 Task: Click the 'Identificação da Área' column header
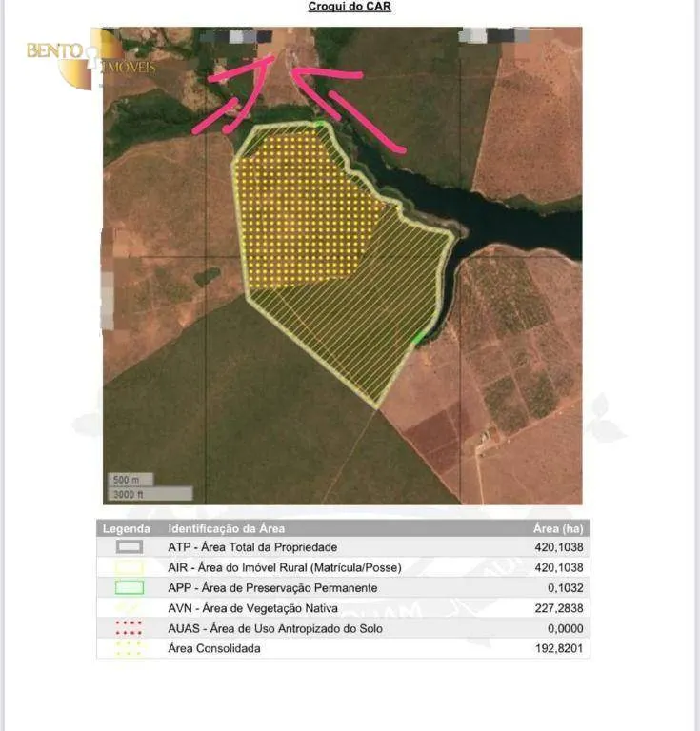click(226, 528)
